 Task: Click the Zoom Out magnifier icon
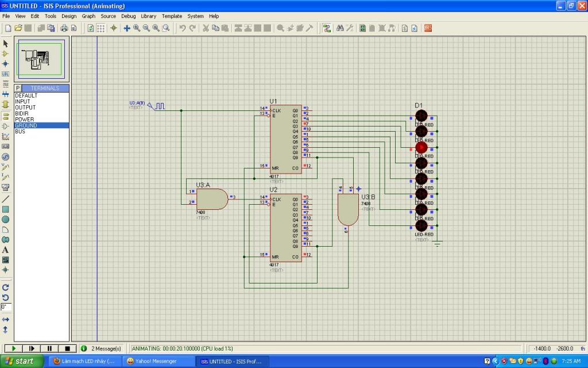146,28
